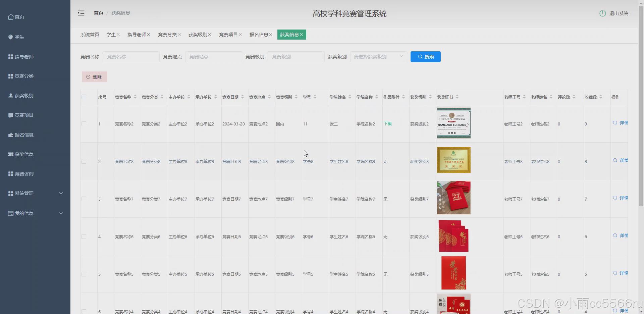The height and width of the screenshot is (314, 644).
Task: Check the checkbox for row 1
Action: click(84, 124)
